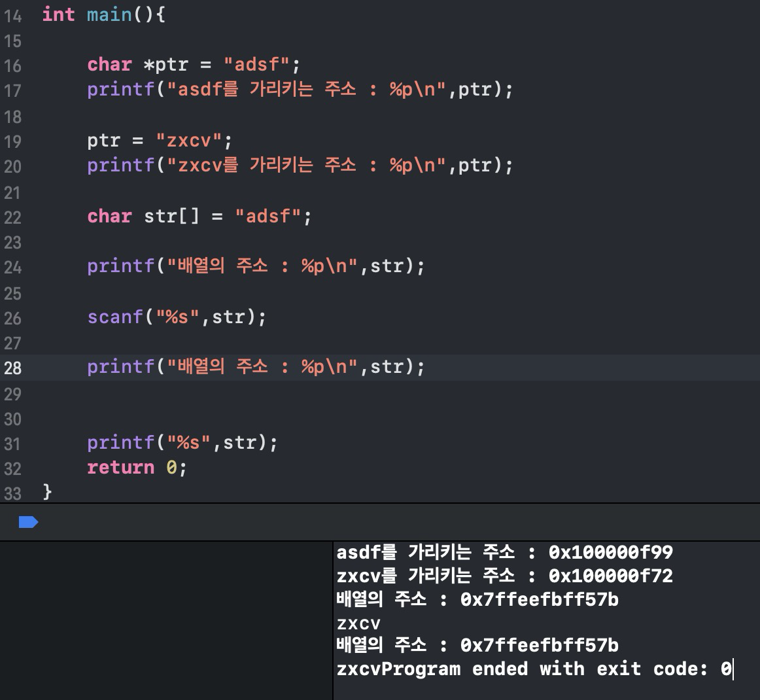Click line number 28 in the gutter
The height and width of the screenshot is (700, 760).
pyautogui.click(x=12, y=368)
